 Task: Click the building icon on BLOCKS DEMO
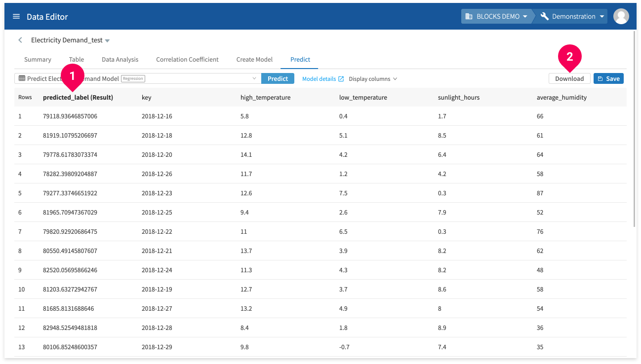click(469, 16)
